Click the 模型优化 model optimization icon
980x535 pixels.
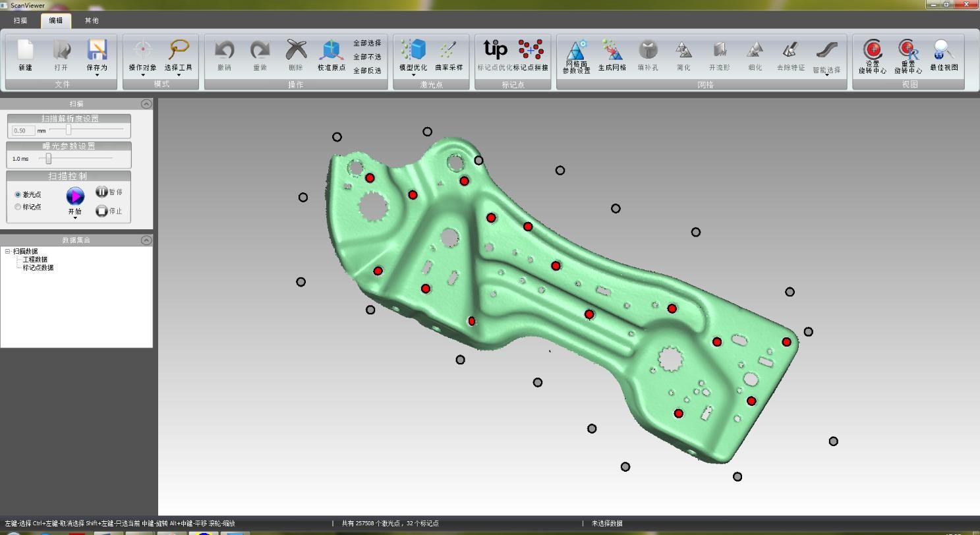coord(413,51)
